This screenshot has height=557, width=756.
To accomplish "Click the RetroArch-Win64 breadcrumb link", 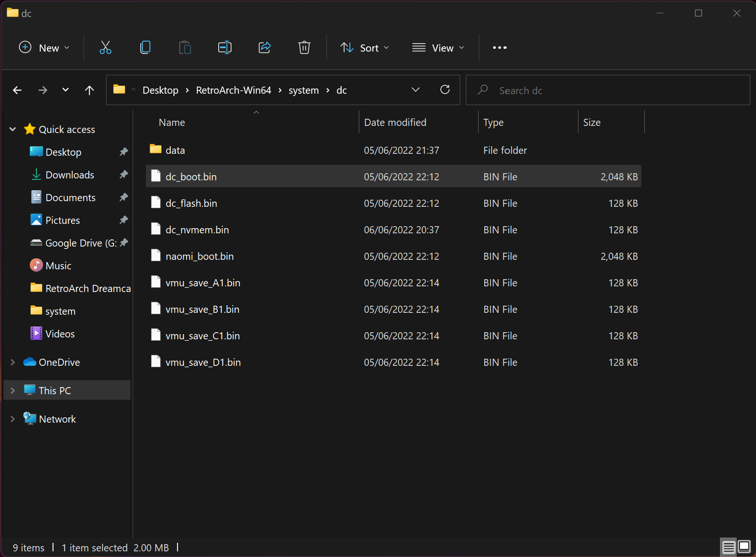I will (233, 90).
